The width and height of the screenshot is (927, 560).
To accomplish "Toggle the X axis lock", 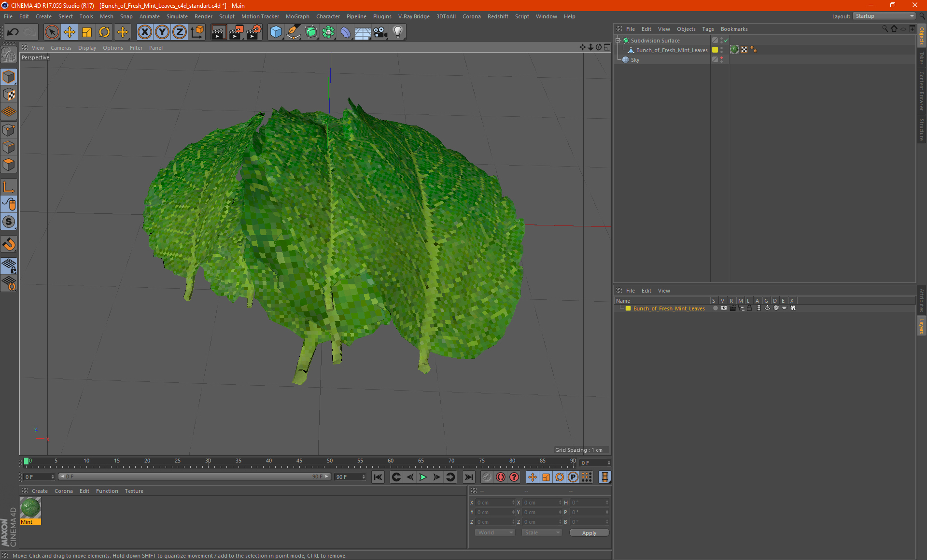I will (x=144, y=32).
